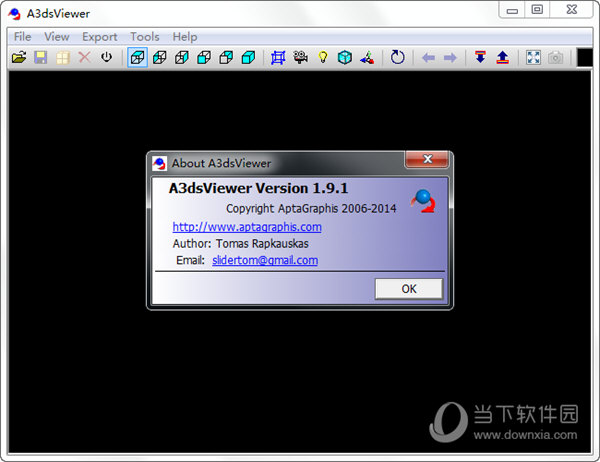Toggle the light bulb icon
Viewport: 600px width, 462px height.
[x=323, y=57]
